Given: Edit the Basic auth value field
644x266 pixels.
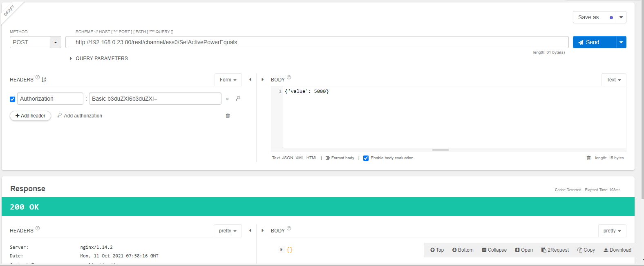Looking at the screenshot, I should point(155,99).
